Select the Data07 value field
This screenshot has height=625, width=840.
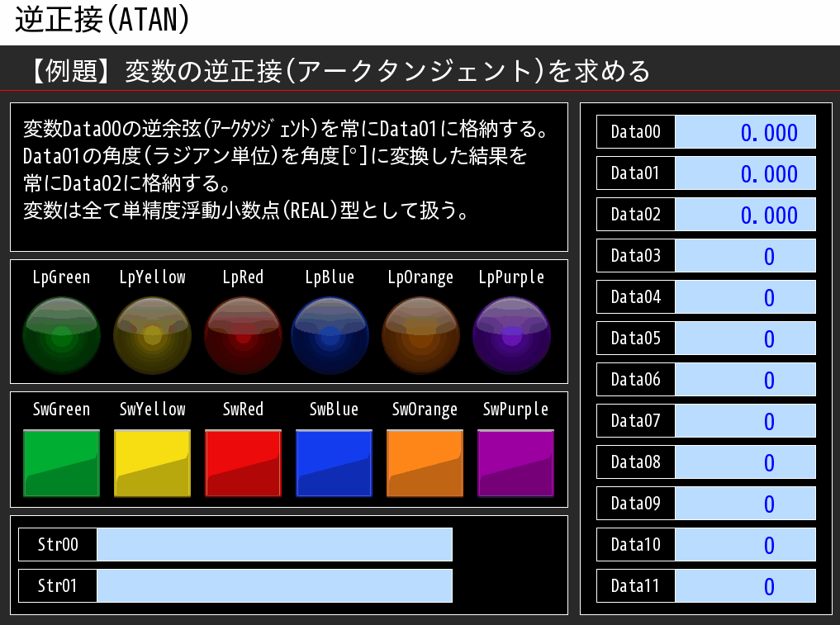pyautogui.click(x=745, y=420)
